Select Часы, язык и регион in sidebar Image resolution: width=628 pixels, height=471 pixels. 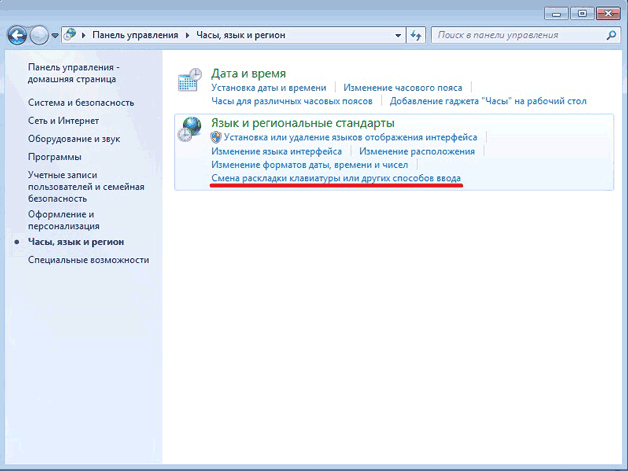coord(76,242)
